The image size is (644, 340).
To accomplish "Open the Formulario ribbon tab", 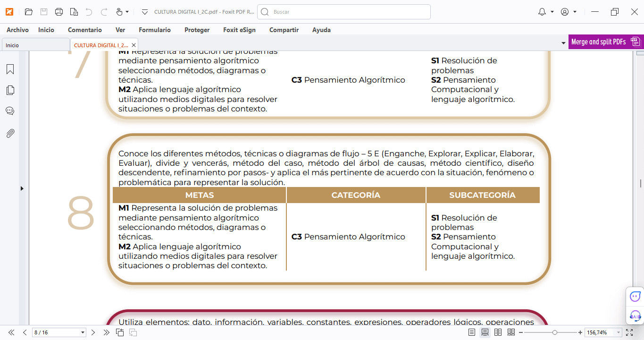I will (x=155, y=30).
